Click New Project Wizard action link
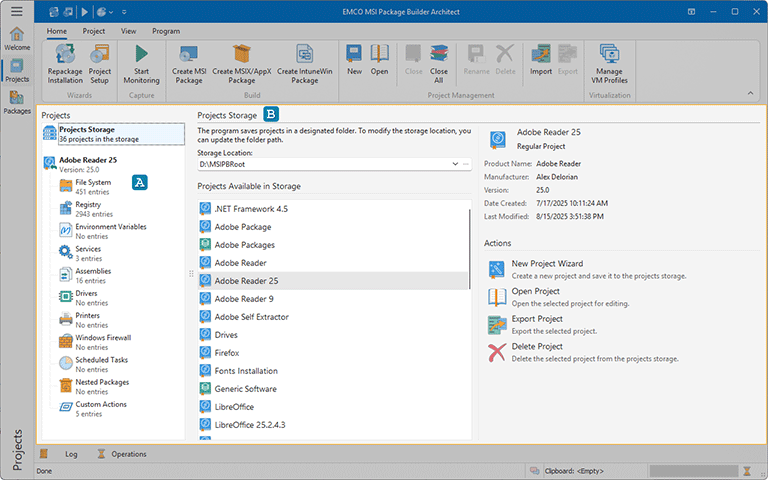The width and height of the screenshot is (768, 480). point(547,264)
